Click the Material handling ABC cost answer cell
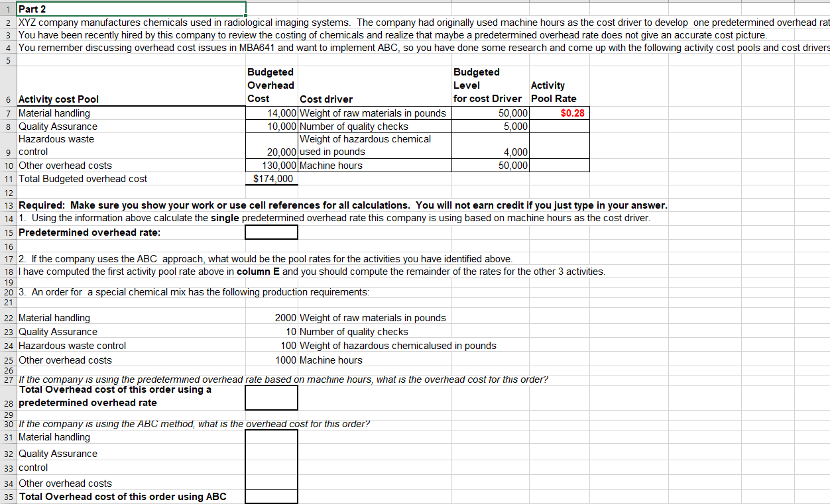The height and width of the screenshot is (504, 830). click(x=271, y=437)
